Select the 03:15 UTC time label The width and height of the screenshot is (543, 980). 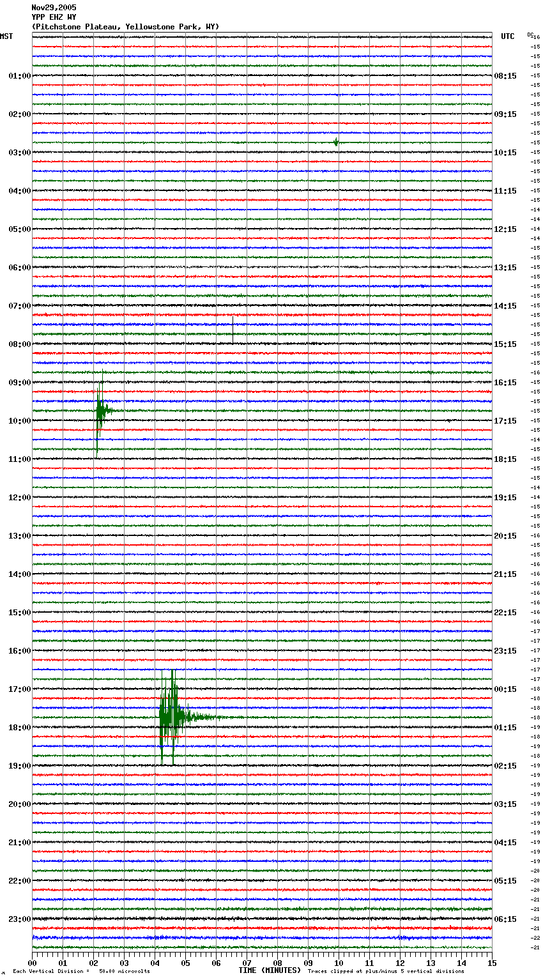[505, 804]
